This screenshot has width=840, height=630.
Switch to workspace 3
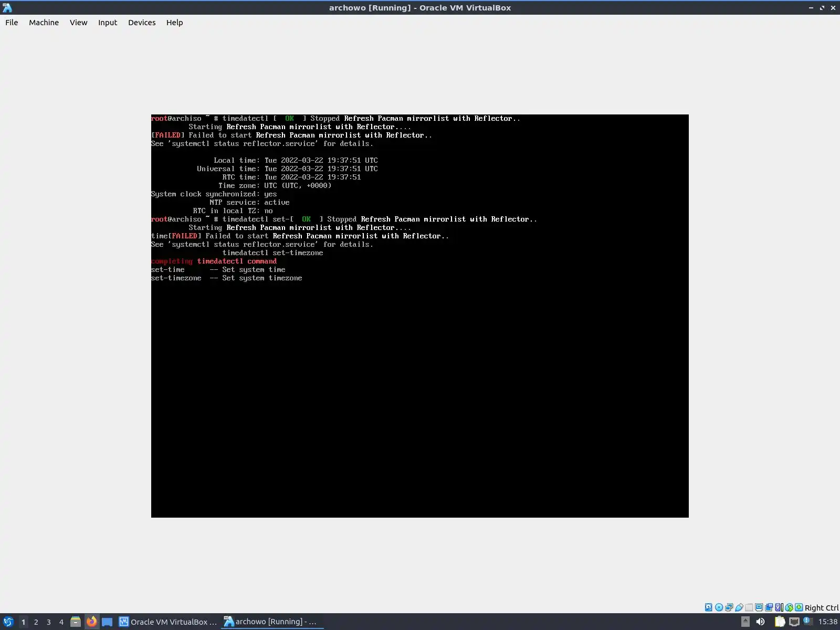[48, 622]
